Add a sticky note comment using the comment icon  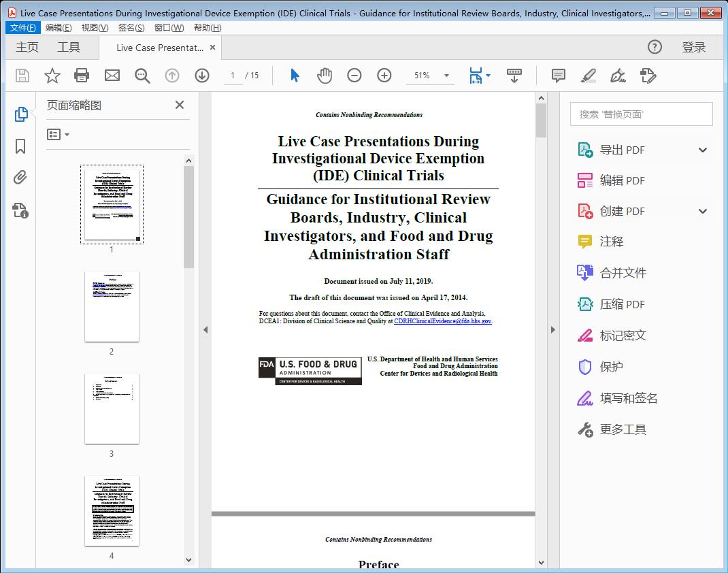[x=557, y=76]
